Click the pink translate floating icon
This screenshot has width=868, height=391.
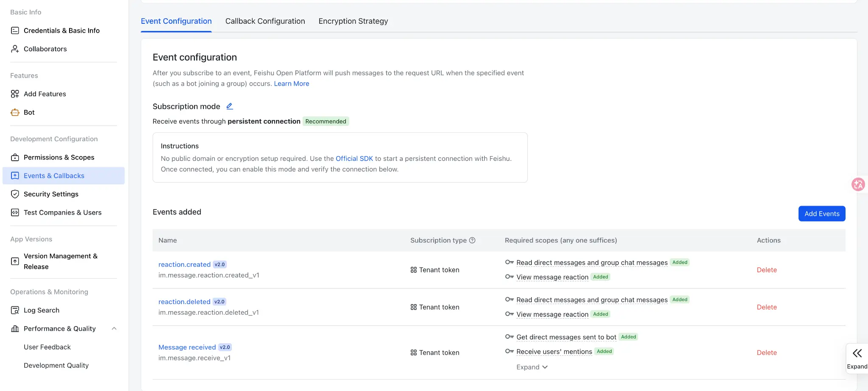point(858,184)
